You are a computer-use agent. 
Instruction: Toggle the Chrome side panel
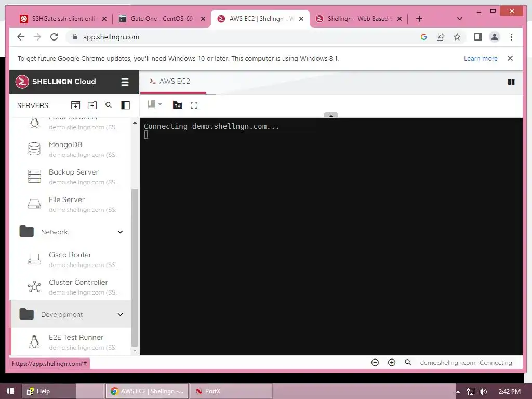point(478,37)
